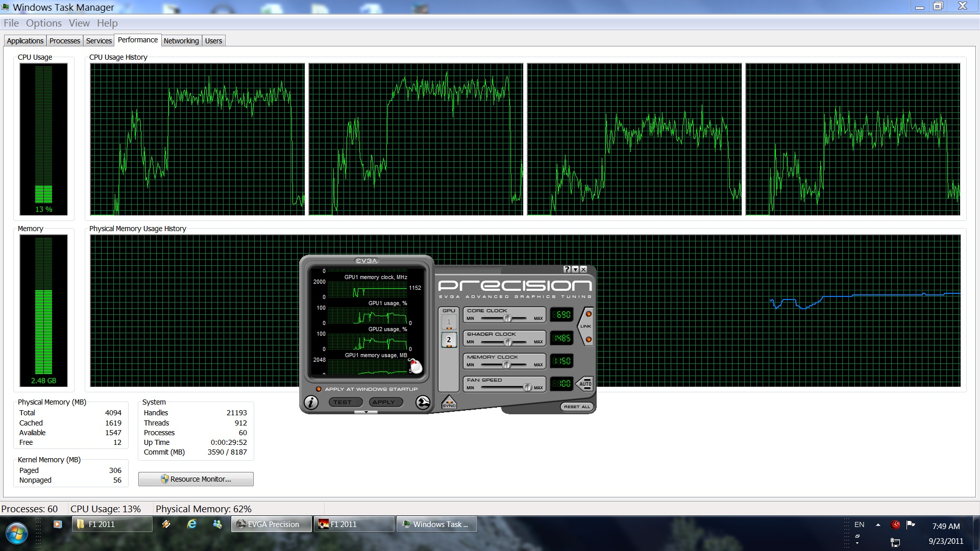This screenshot has width=980, height=551.
Task: Open the Options menu
Action: (43, 23)
